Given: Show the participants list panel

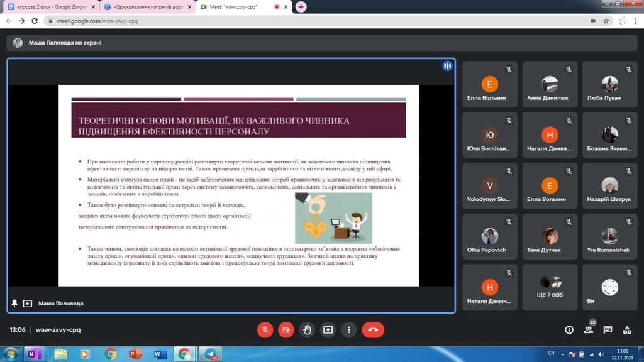Looking at the screenshot, I should point(589,330).
